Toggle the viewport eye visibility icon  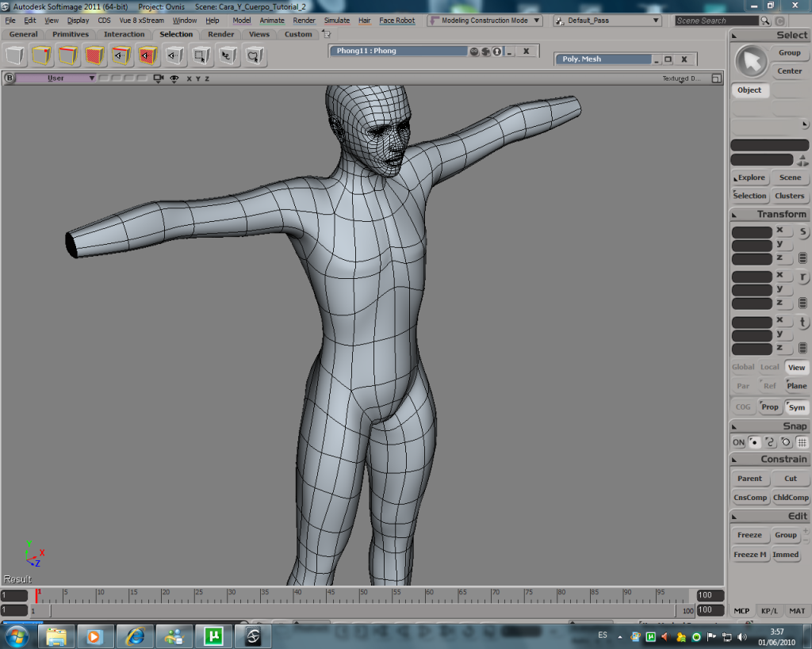[x=174, y=78]
